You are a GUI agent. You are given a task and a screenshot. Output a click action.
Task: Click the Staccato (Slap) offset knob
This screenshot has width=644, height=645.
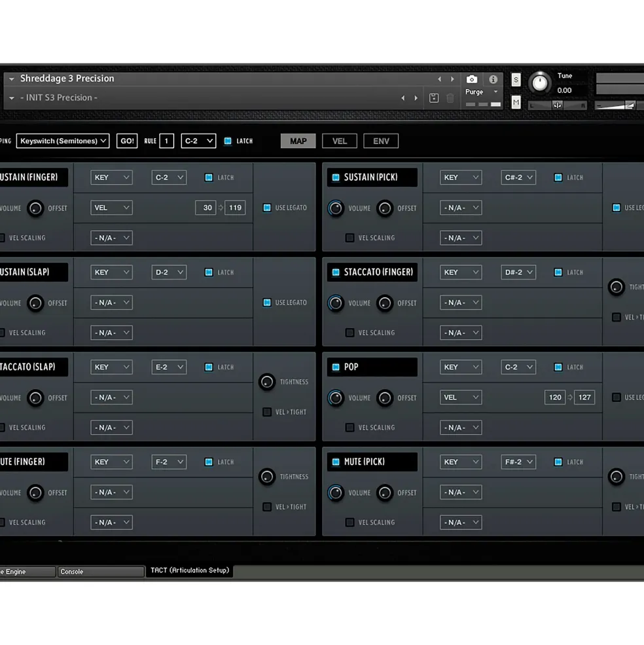pyautogui.click(x=35, y=397)
